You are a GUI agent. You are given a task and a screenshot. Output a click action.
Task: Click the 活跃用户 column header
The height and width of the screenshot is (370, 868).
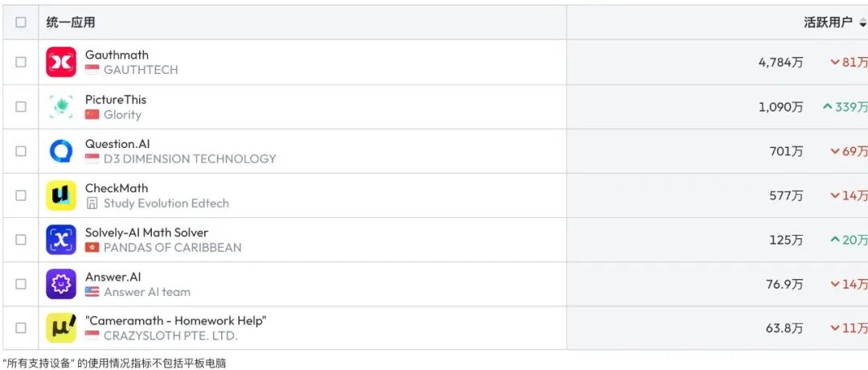828,23
